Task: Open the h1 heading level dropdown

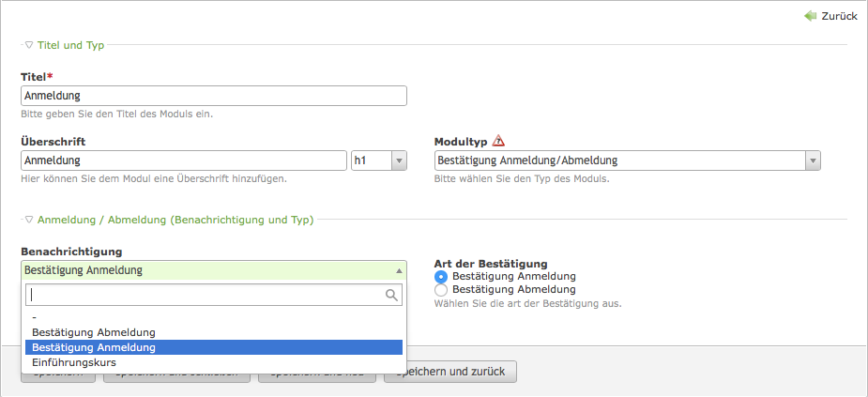Action: [378, 160]
